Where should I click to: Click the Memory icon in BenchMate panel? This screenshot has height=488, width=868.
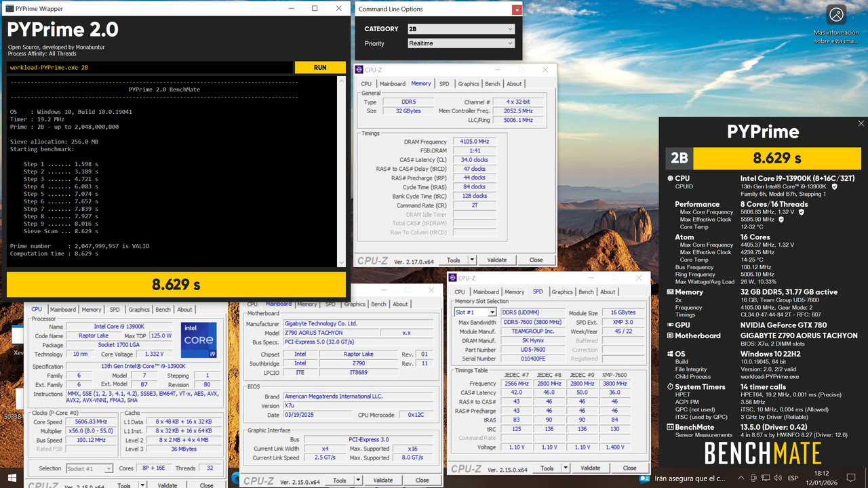[670, 292]
